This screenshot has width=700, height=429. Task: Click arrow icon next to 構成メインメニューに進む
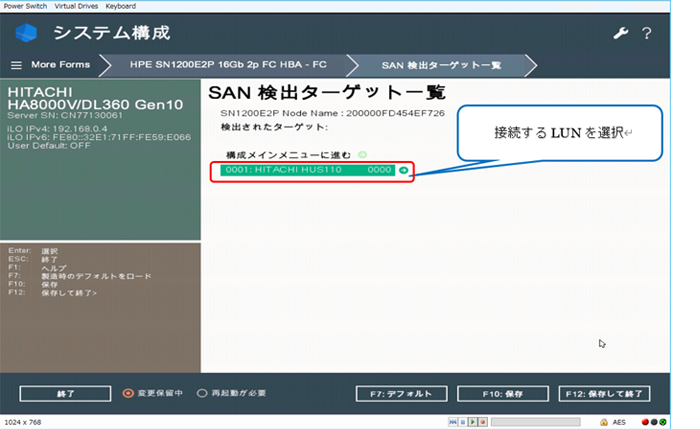[362, 155]
